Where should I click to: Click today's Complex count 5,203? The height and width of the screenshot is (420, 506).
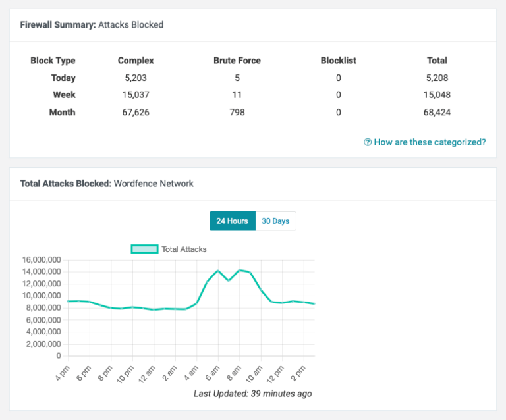[x=136, y=78]
